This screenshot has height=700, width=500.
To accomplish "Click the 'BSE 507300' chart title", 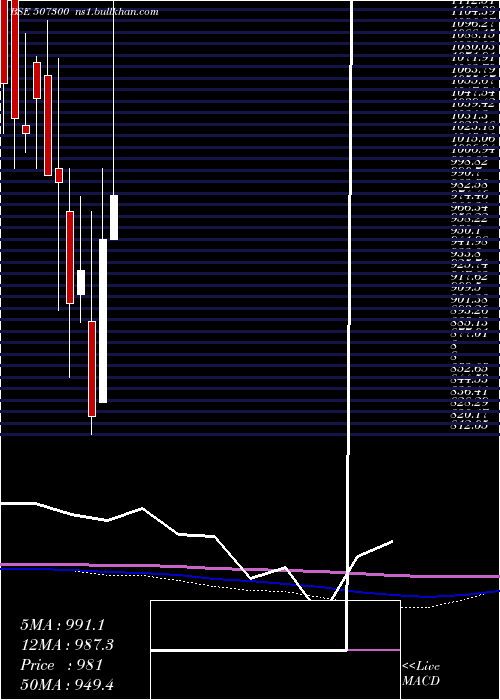I will (x=39, y=12).
